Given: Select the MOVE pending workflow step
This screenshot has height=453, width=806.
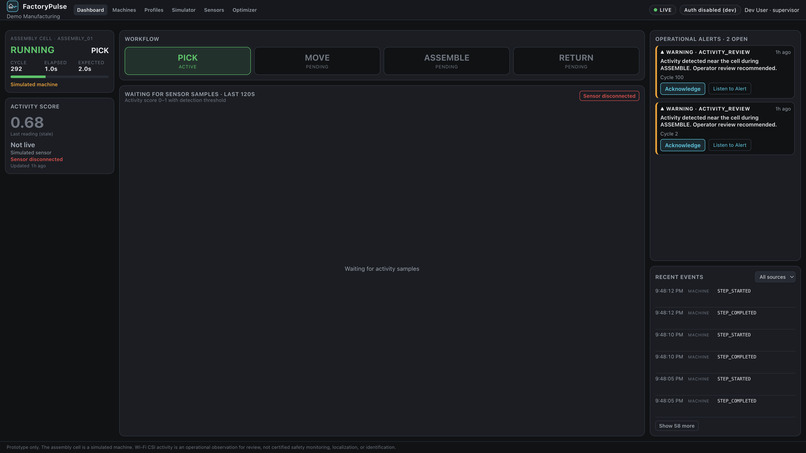Looking at the screenshot, I should pos(317,61).
